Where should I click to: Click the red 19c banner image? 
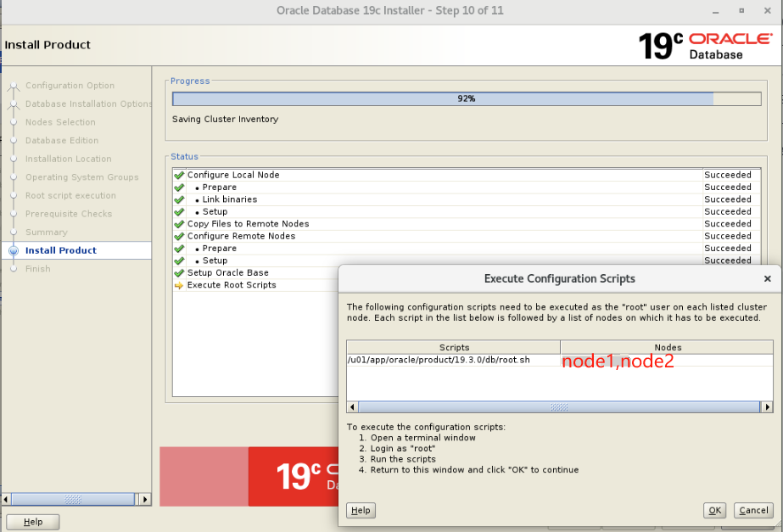pos(249,477)
